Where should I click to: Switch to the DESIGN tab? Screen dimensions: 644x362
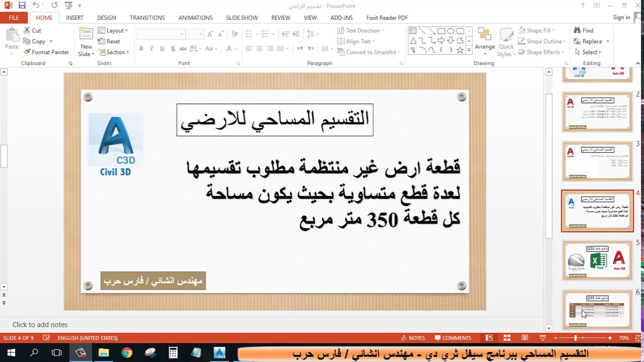[x=107, y=18]
